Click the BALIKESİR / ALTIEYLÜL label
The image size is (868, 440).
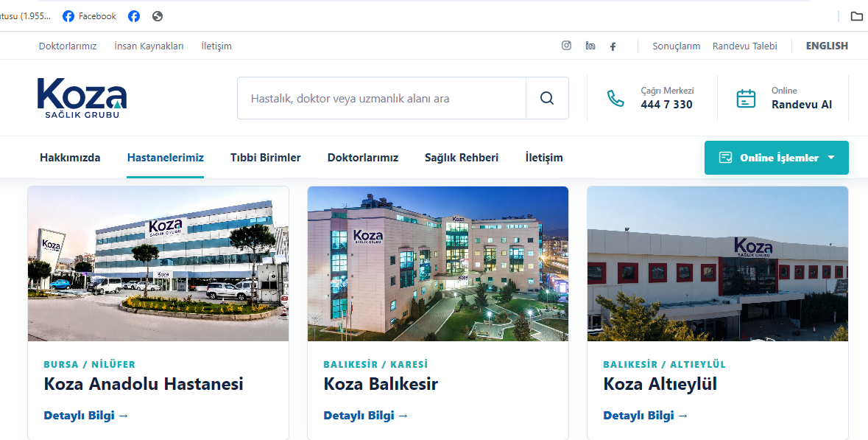click(x=664, y=364)
